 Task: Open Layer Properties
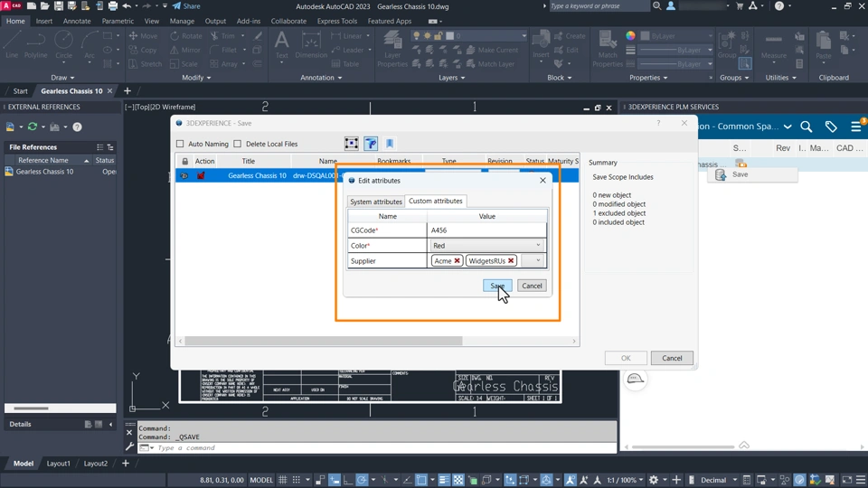(x=392, y=49)
